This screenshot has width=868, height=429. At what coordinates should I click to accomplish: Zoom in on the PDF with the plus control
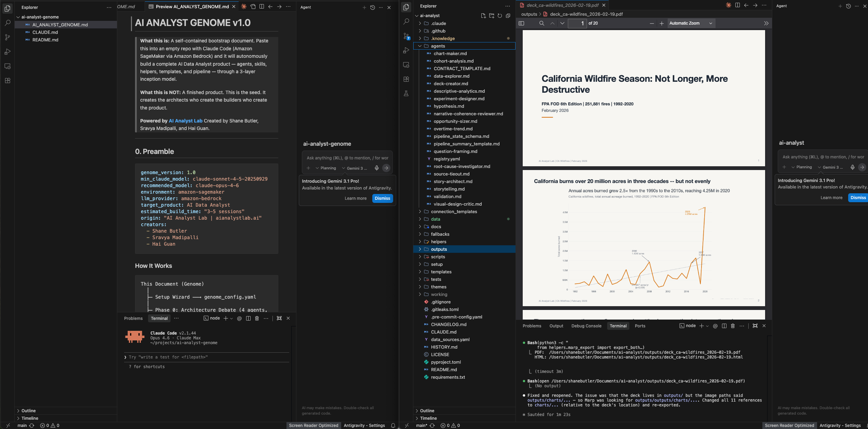tap(662, 23)
